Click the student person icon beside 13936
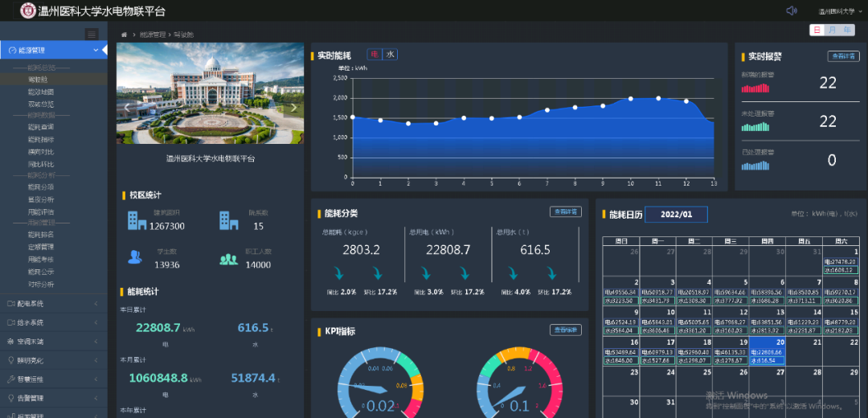This screenshot has width=868, height=418. [134, 257]
